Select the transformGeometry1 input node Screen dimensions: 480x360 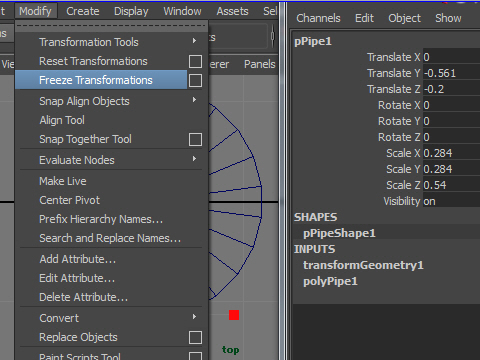tap(363, 265)
